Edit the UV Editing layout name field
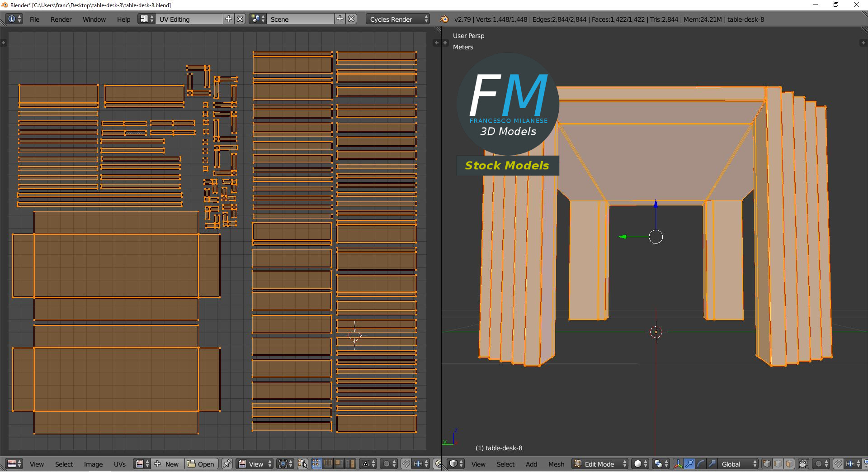868x472 pixels. (189, 19)
